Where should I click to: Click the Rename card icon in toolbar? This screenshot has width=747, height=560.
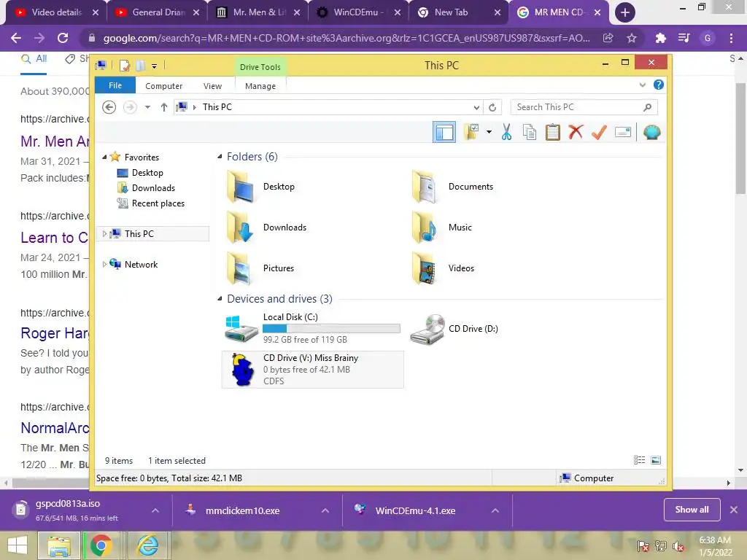[623, 132]
